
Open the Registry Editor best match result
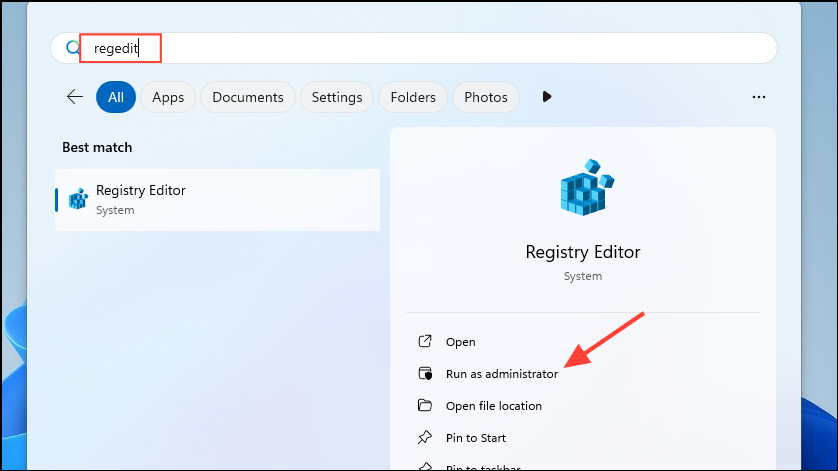point(218,200)
